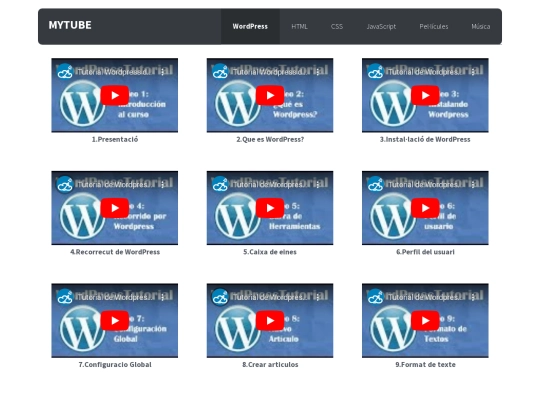
Task: Play the 2.Que es WordPress? video
Action: click(x=270, y=95)
